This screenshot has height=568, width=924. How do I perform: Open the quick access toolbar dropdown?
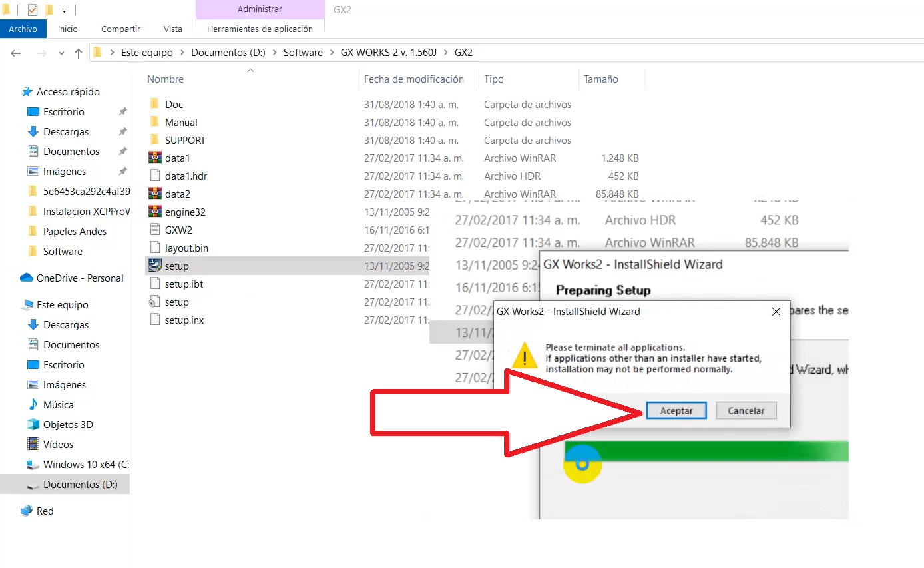64,10
